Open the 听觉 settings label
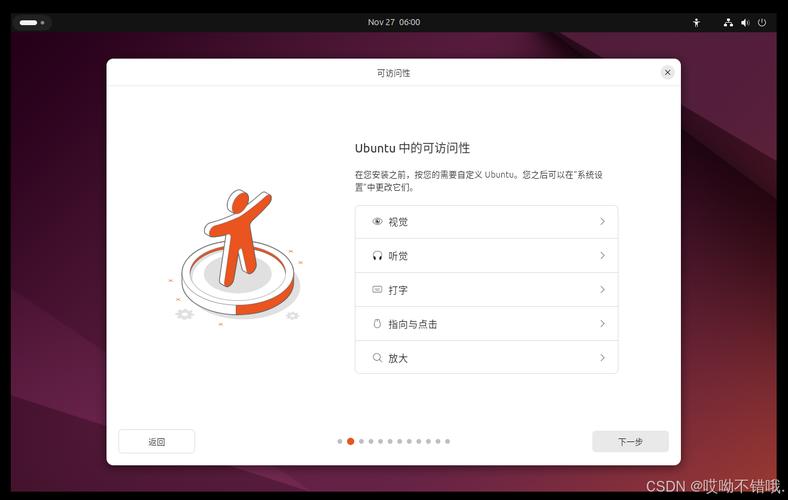 coord(398,256)
